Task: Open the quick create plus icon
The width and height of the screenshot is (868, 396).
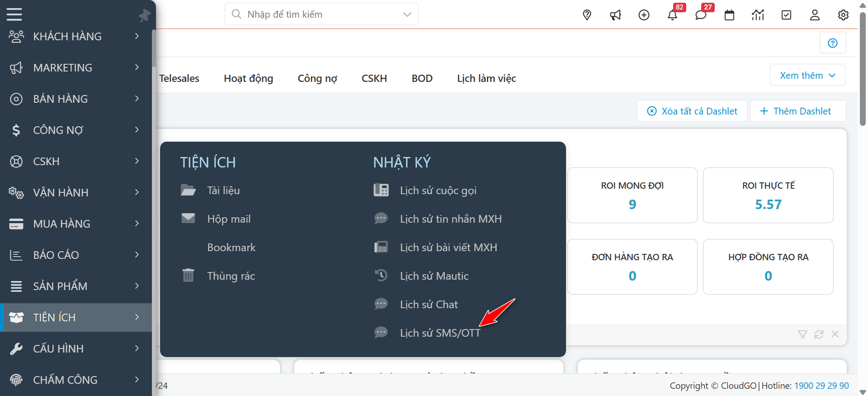Action: (644, 15)
